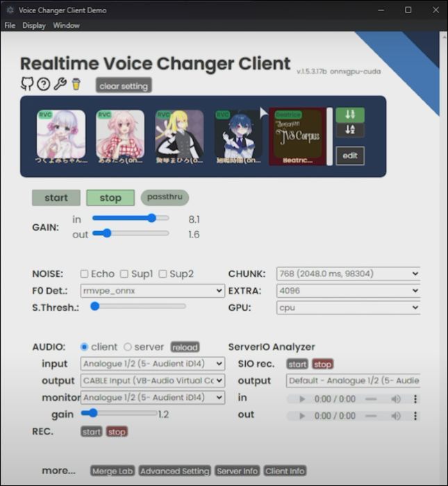The height and width of the screenshot is (486, 448).
Task: Click the sort ascending model slots icon
Action: [x=350, y=115]
